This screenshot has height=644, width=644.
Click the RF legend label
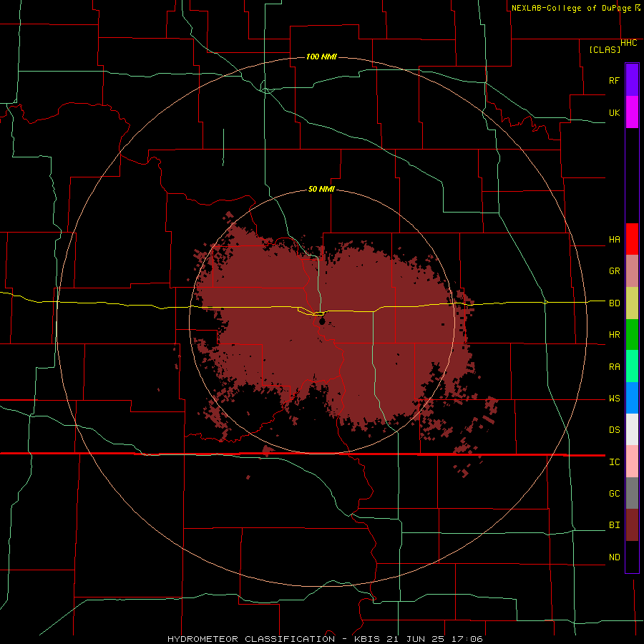(x=614, y=80)
